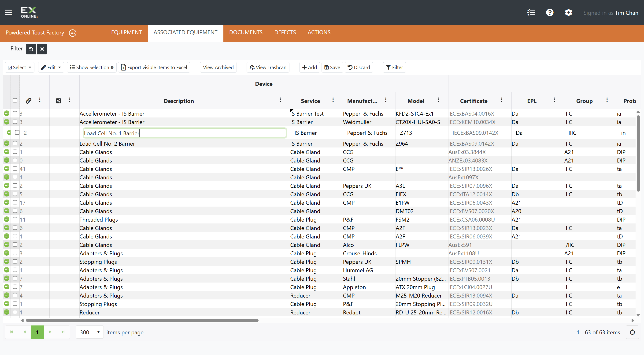This screenshot has width=644, height=355.
Task: Open the help question mark icon
Action: click(x=550, y=12)
